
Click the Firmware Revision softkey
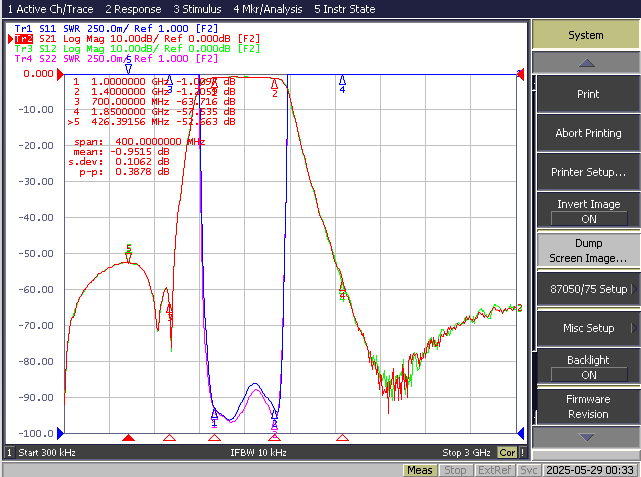[x=588, y=407]
